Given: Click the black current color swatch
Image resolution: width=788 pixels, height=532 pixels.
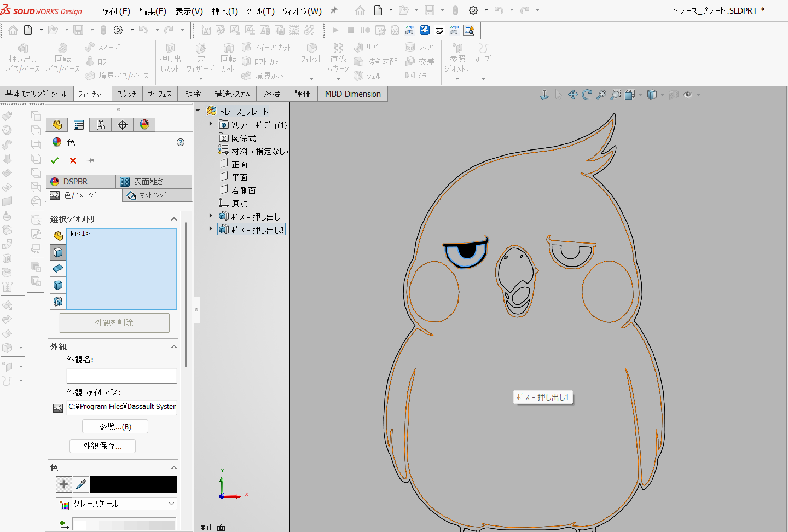Looking at the screenshot, I should (134, 484).
